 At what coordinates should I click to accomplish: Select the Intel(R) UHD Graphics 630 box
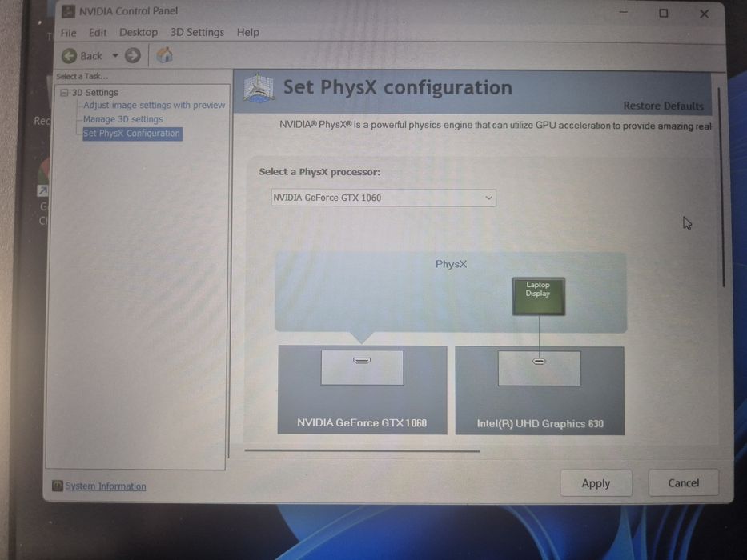pos(540,390)
